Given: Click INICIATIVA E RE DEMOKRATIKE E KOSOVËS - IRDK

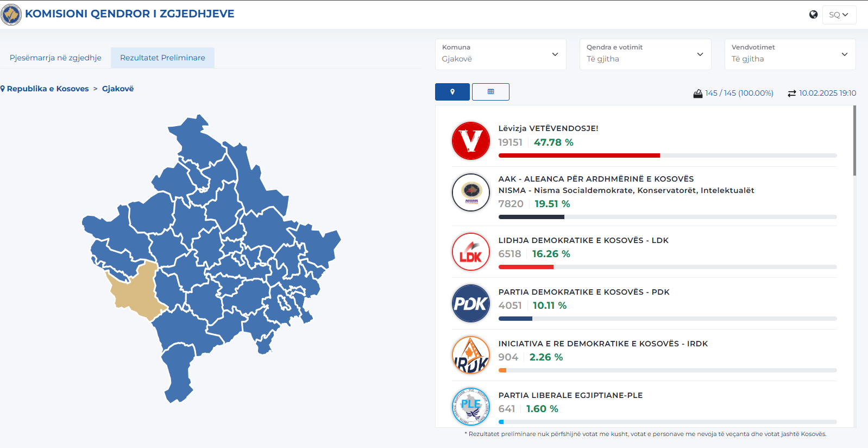Looking at the screenshot, I should 603,344.
